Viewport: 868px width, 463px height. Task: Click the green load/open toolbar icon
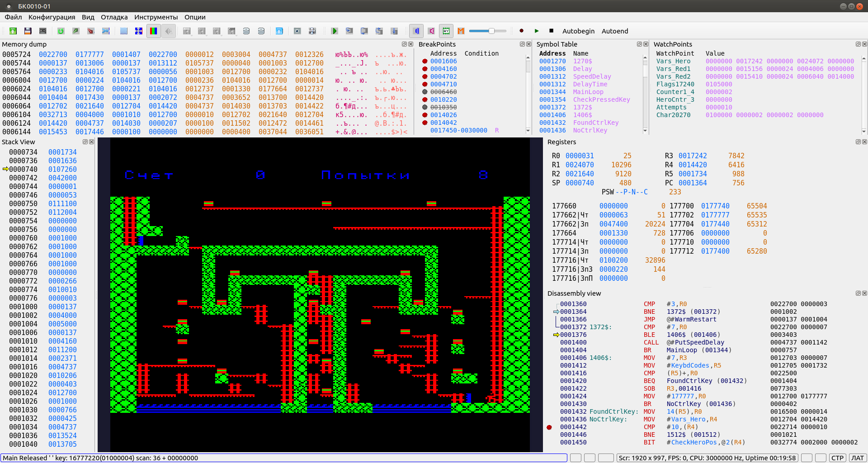pyautogui.click(x=13, y=31)
